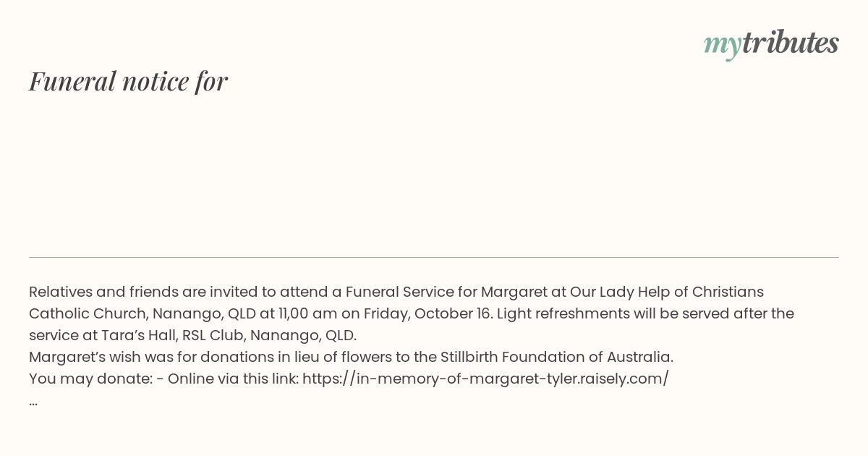Click the horizontal divider line

pyautogui.click(x=434, y=257)
